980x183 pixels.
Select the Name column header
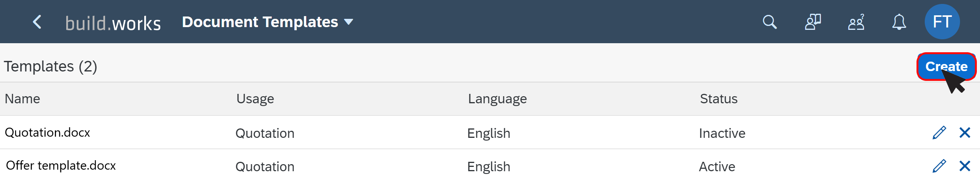[x=22, y=99]
